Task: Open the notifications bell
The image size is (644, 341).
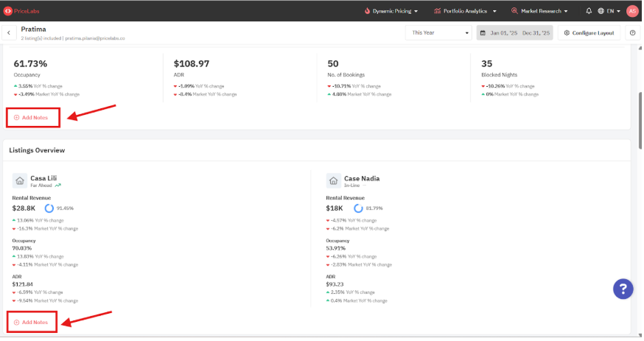Action: [589, 11]
